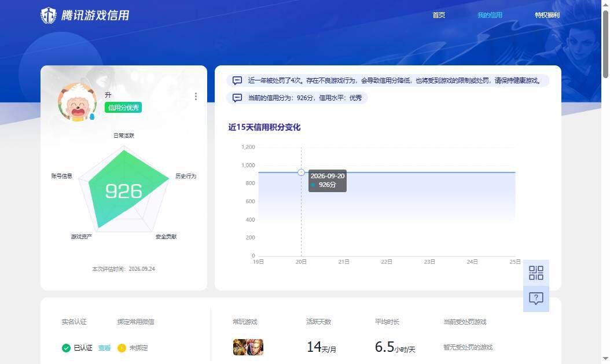The width and height of the screenshot is (610, 364).
Task: Click the 25日 axis label on chart
Action: [515, 262]
